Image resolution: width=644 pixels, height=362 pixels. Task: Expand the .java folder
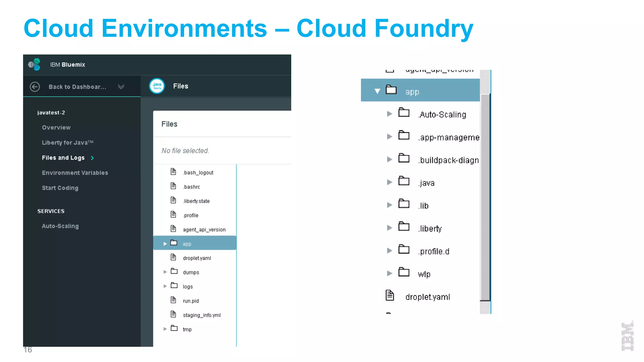pos(390,182)
